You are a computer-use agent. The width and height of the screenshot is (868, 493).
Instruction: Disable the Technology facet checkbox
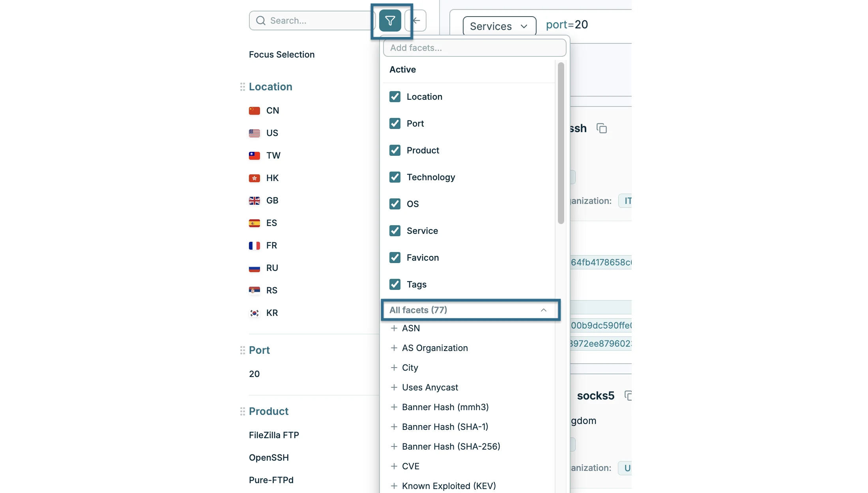click(x=395, y=177)
